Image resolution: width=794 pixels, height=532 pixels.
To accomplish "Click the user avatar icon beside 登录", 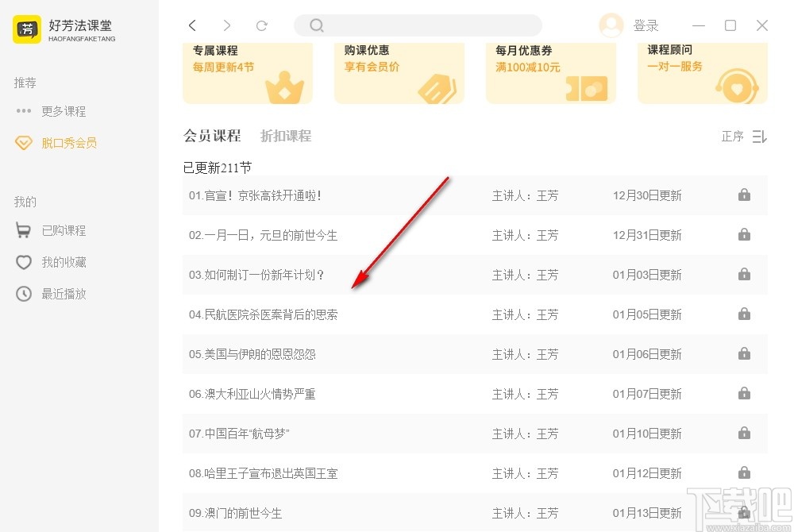I will pyautogui.click(x=610, y=25).
